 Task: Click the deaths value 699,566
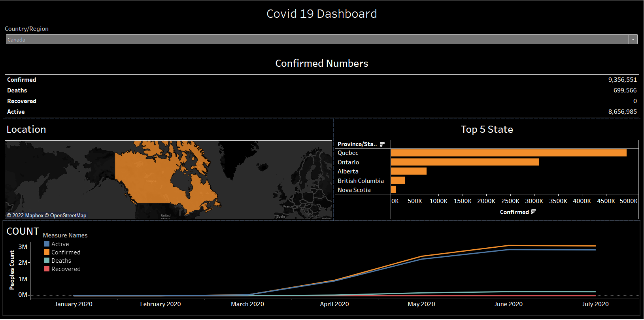(625, 90)
